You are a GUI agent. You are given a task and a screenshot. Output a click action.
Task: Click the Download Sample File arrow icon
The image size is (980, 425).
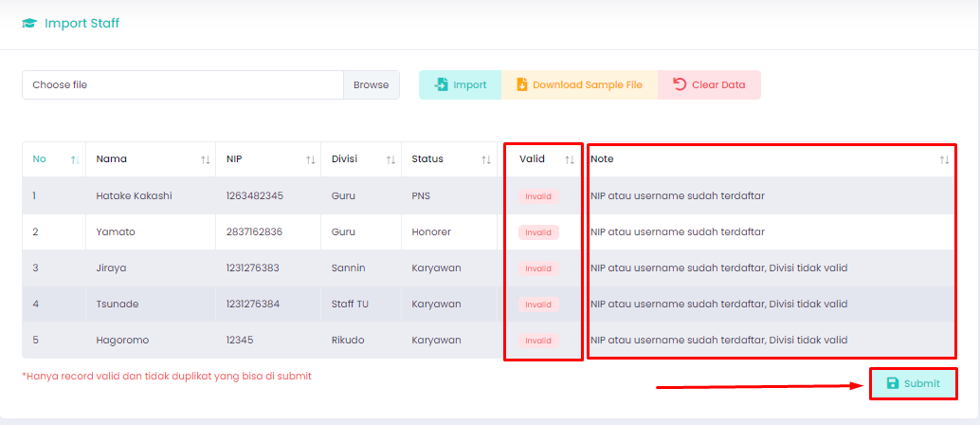(x=522, y=84)
